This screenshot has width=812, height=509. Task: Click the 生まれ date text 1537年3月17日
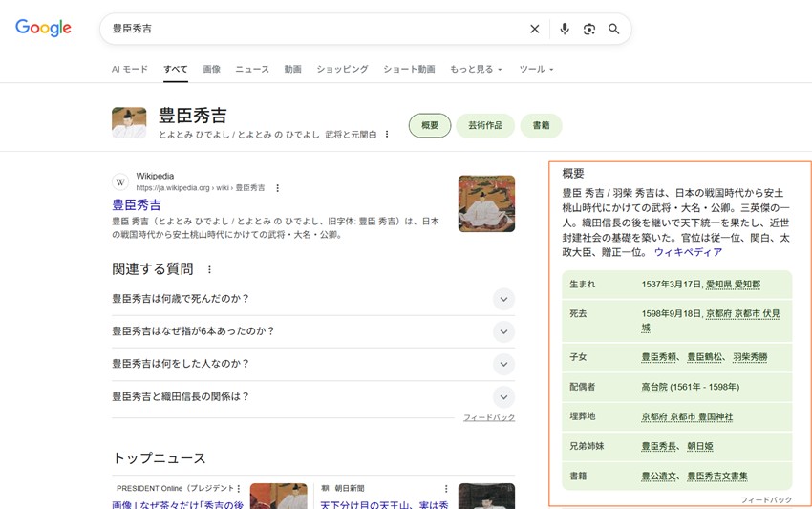(672, 285)
